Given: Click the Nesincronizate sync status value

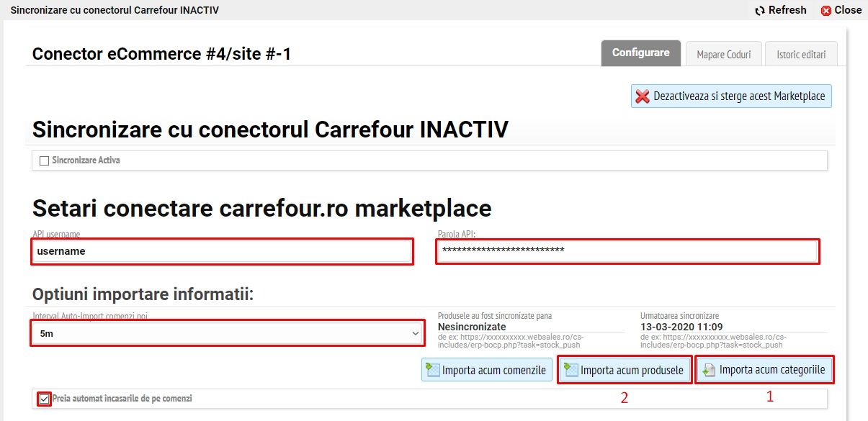Looking at the screenshot, I should coord(471,327).
